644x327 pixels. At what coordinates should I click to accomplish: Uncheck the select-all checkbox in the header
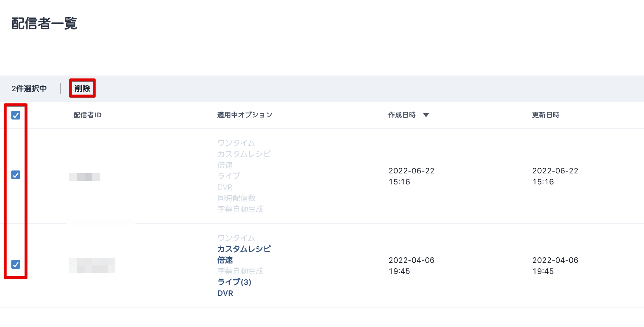click(15, 115)
